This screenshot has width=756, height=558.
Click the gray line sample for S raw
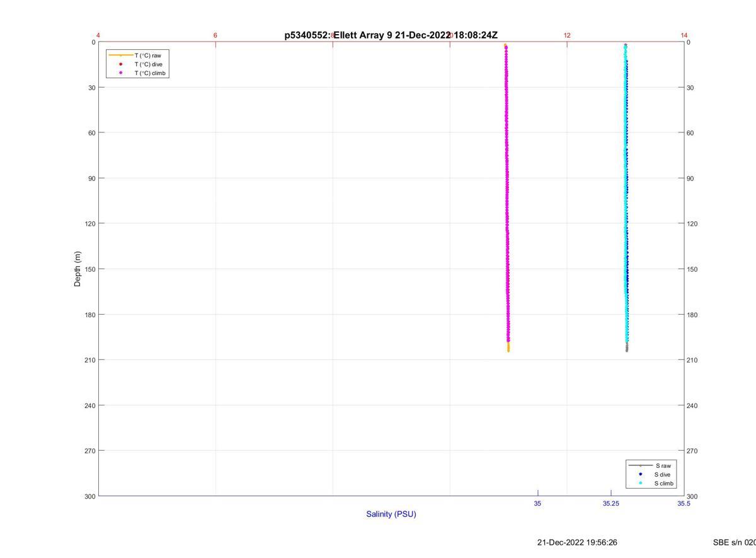[x=640, y=465]
